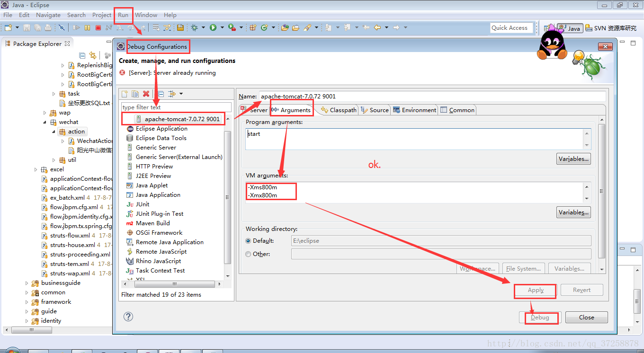Open the Window menu
The width and height of the screenshot is (644, 353).
click(x=146, y=15)
